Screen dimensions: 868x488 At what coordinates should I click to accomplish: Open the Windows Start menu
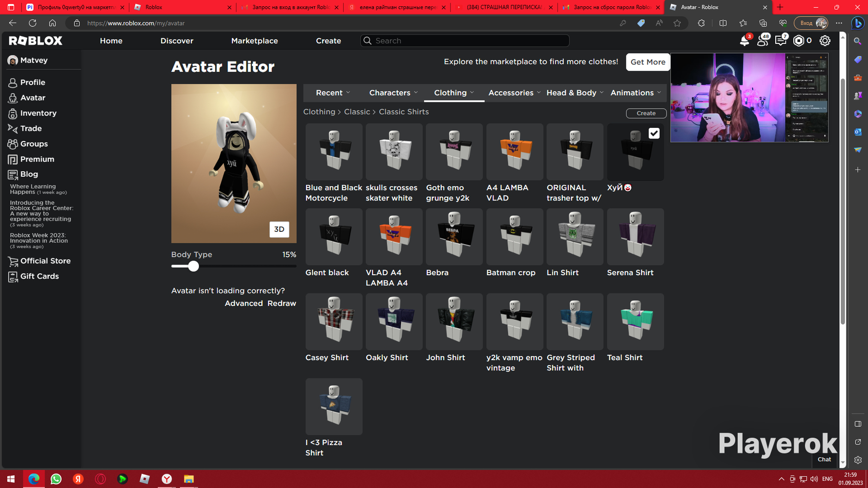(x=11, y=479)
